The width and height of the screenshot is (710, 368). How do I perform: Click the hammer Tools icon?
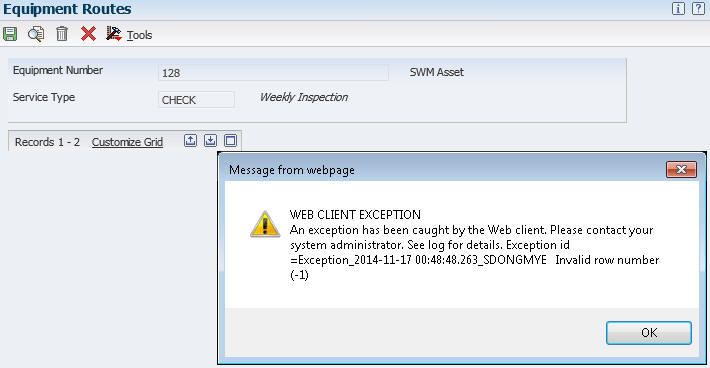[x=114, y=33]
